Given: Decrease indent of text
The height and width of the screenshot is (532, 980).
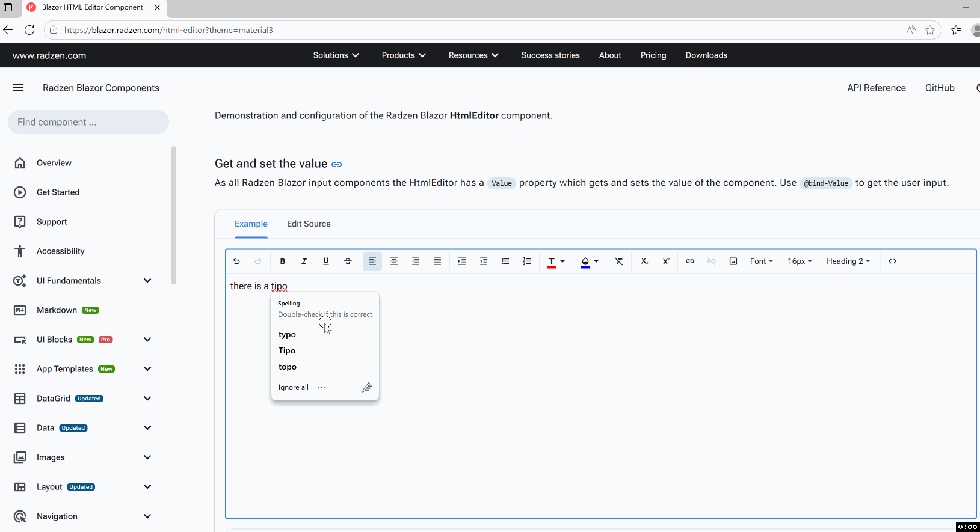Looking at the screenshot, I should 484,261.
